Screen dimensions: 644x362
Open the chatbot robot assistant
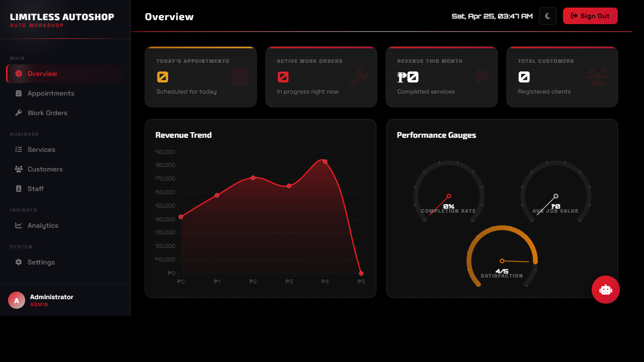[606, 290]
